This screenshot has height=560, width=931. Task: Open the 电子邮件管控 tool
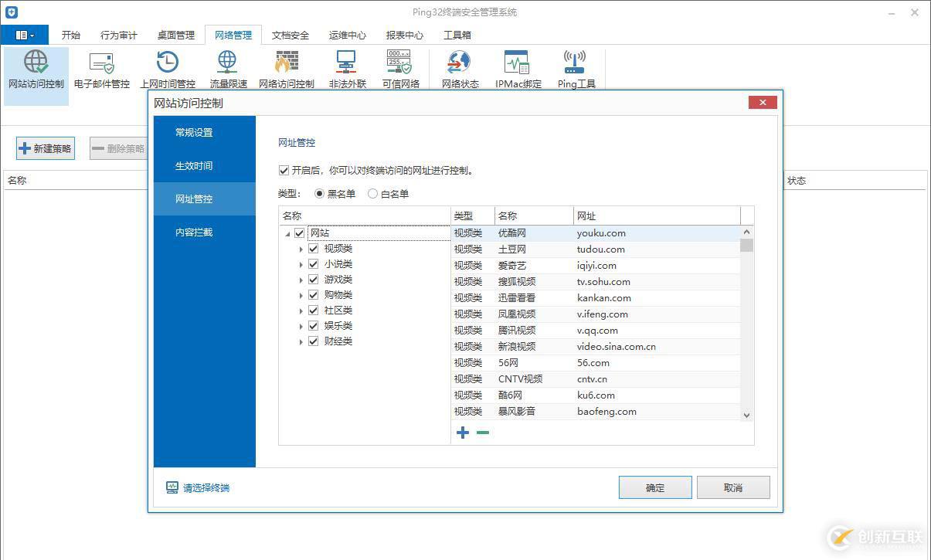click(101, 70)
